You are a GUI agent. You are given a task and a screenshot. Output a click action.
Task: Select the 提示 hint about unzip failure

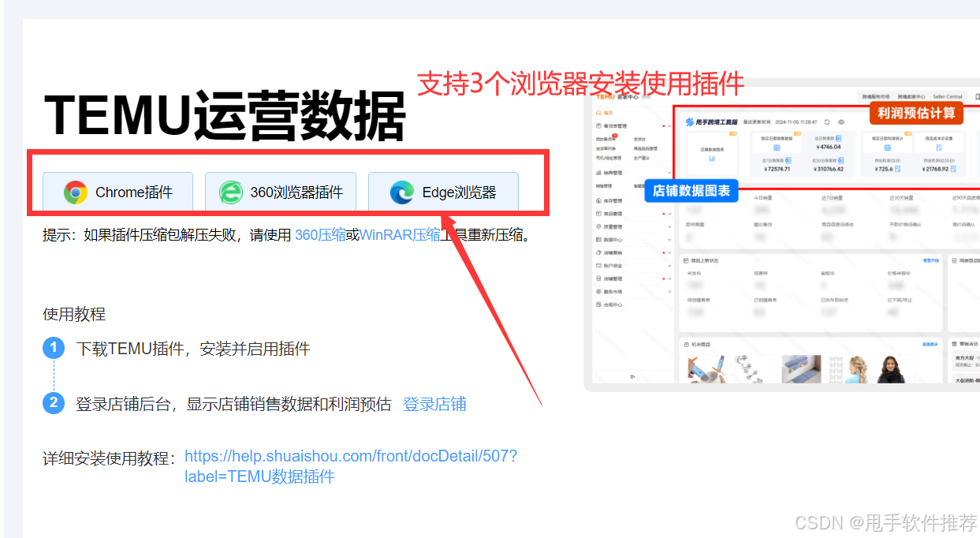[x=287, y=235]
